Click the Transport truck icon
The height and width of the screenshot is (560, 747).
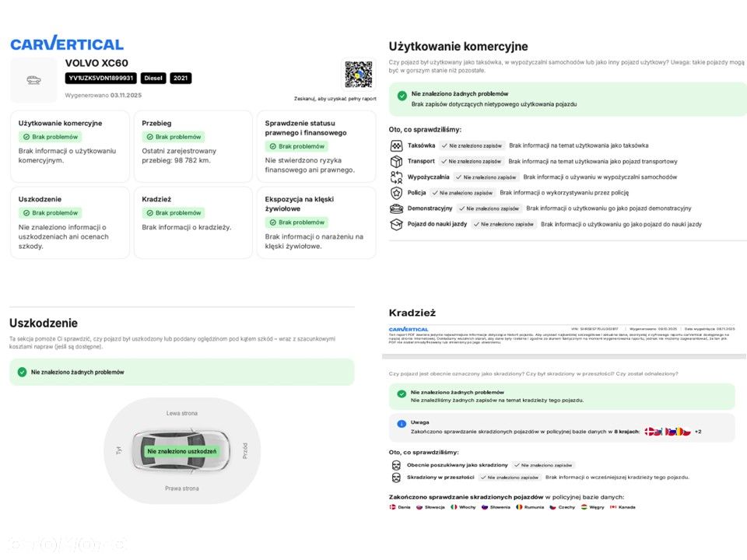tap(396, 161)
